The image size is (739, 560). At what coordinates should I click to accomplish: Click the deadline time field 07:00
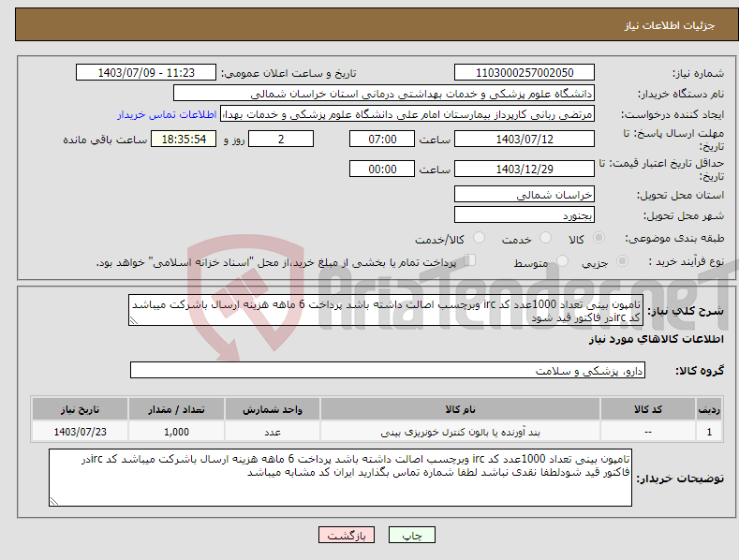click(x=382, y=139)
